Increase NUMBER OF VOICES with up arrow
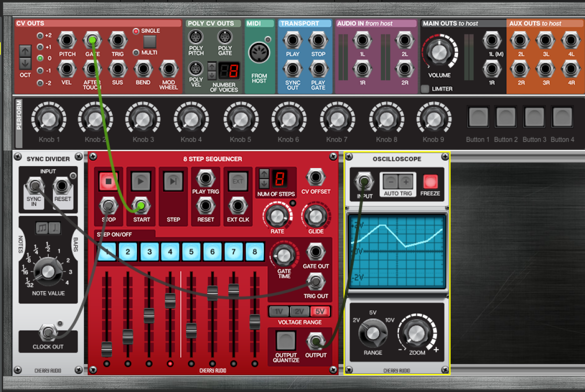 (212, 67)
